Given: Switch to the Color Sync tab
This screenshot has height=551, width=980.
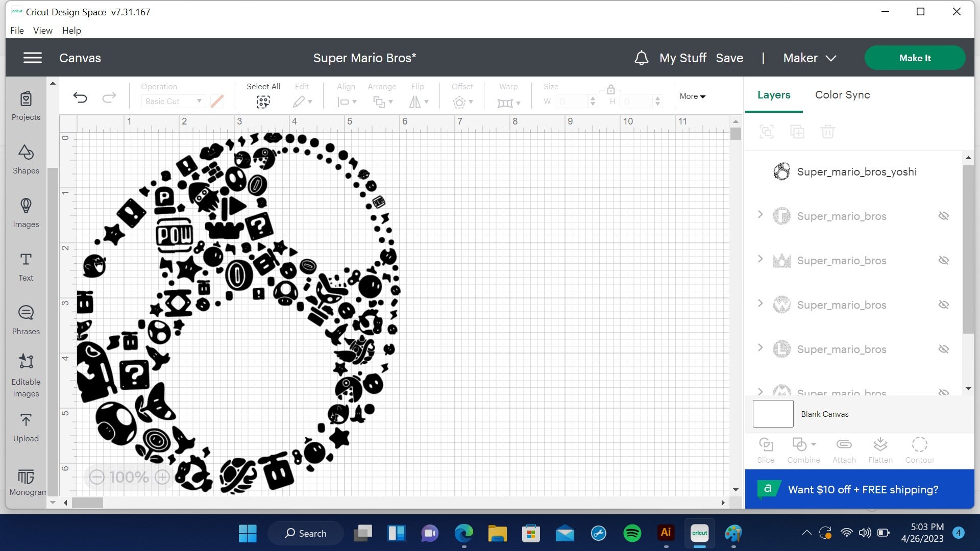Looking at the screenshot, I should (842, 95).
